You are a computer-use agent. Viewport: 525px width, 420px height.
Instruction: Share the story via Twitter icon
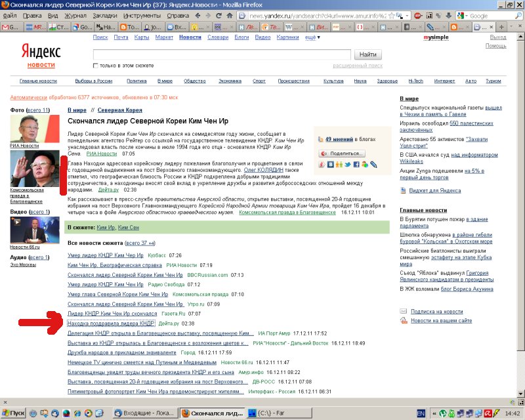point(348,164)
